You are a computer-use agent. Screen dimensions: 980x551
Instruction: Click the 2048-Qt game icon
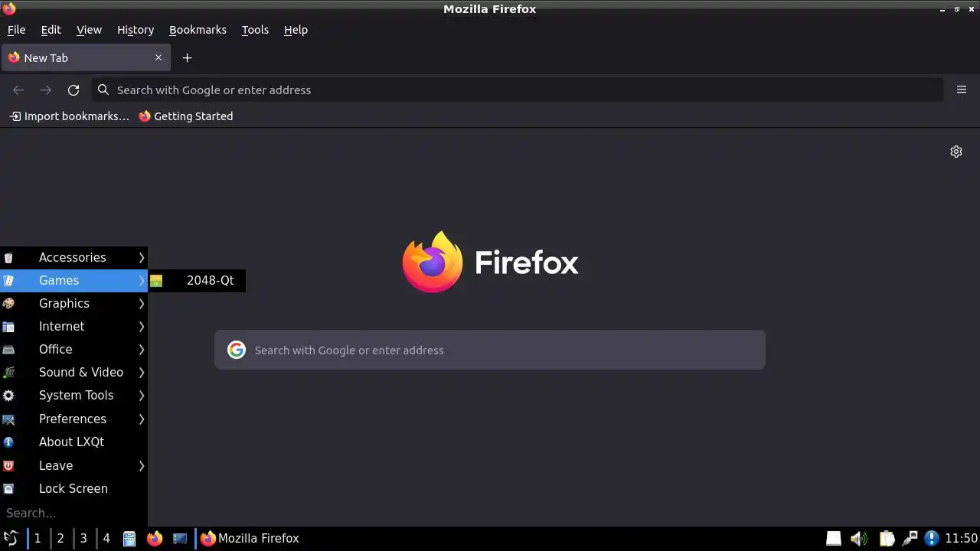156,281
